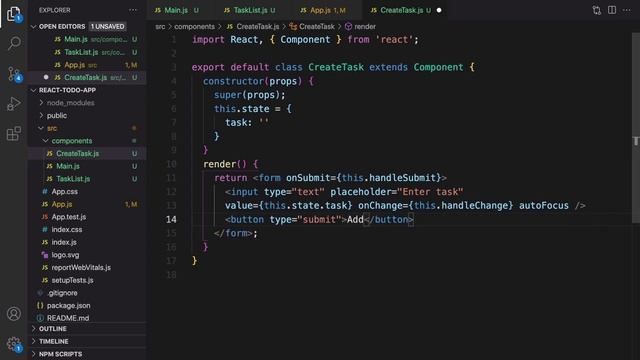Open the Extensions view
Screen dimensions: 640x360
[13, 133]
